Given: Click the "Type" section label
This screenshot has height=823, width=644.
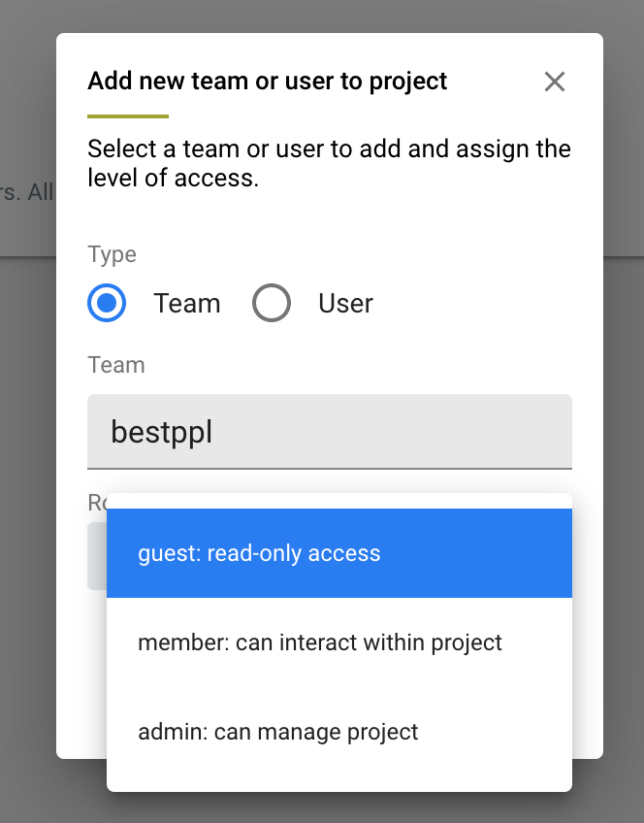Looking at the screenshot, I should [x=112, y=254].
